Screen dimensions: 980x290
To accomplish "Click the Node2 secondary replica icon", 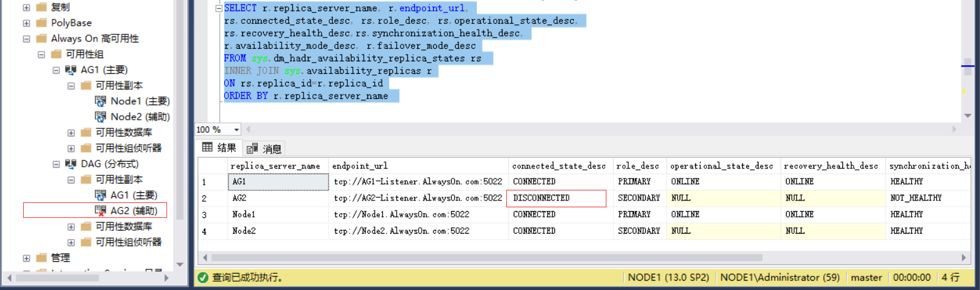I will [100, 117].
